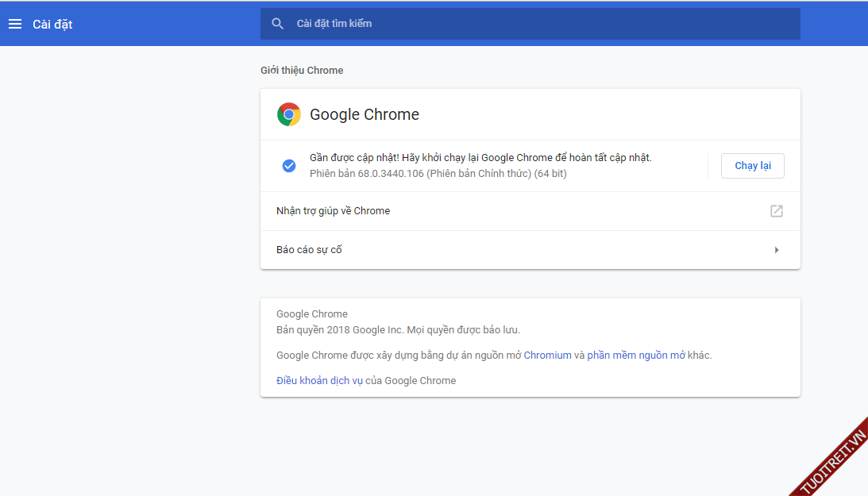Open the hamburger main menu

[x=14, y=24]
